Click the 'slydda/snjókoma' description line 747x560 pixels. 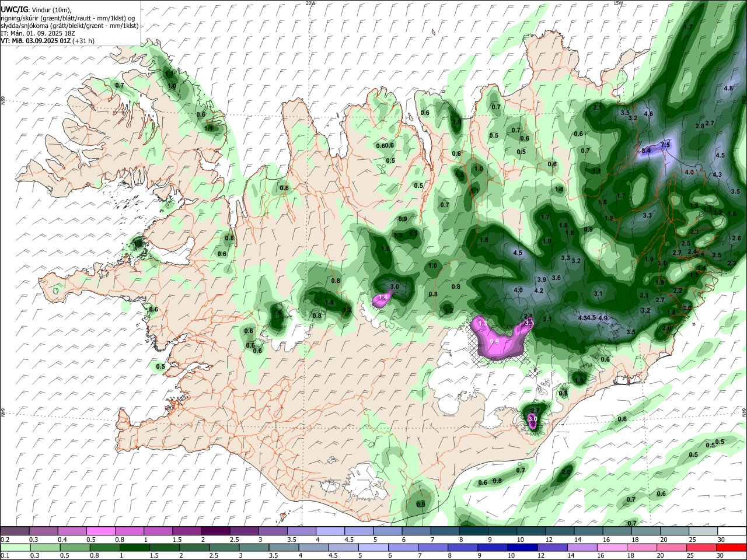(x=69, y=26)
